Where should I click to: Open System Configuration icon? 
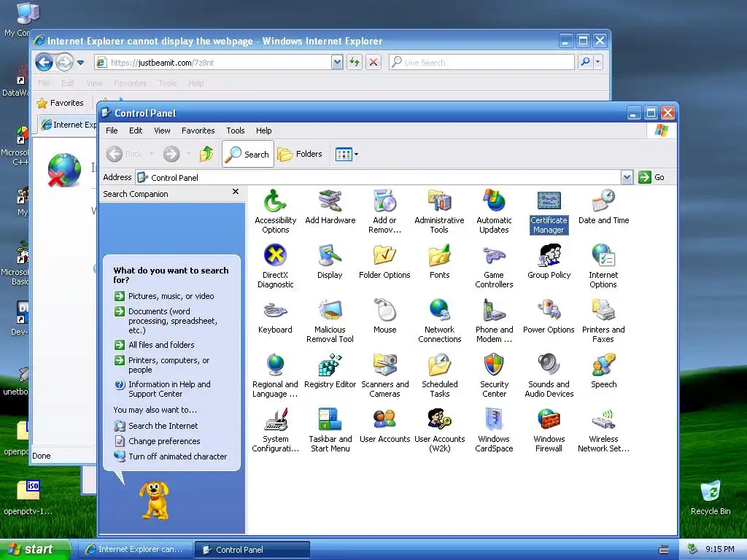click(275, 430)
